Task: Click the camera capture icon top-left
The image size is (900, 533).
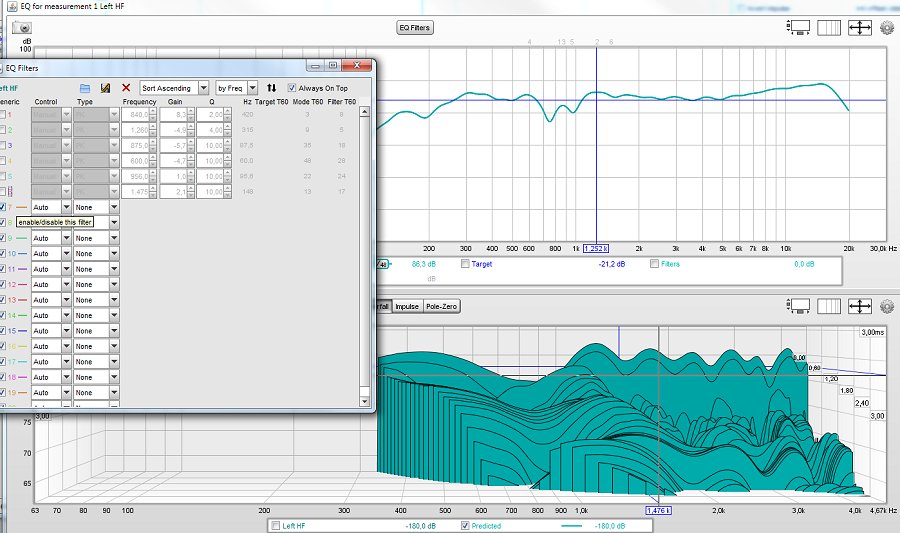Action: click(x=22, y=28)
